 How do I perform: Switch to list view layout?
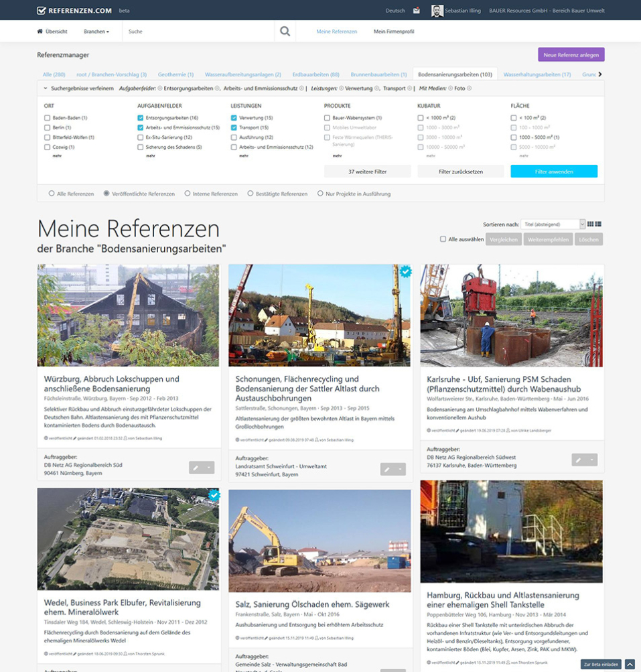pos(598,224)
